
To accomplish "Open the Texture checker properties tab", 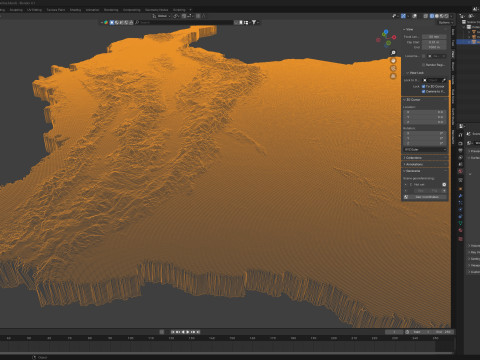I will pos(460,239).
